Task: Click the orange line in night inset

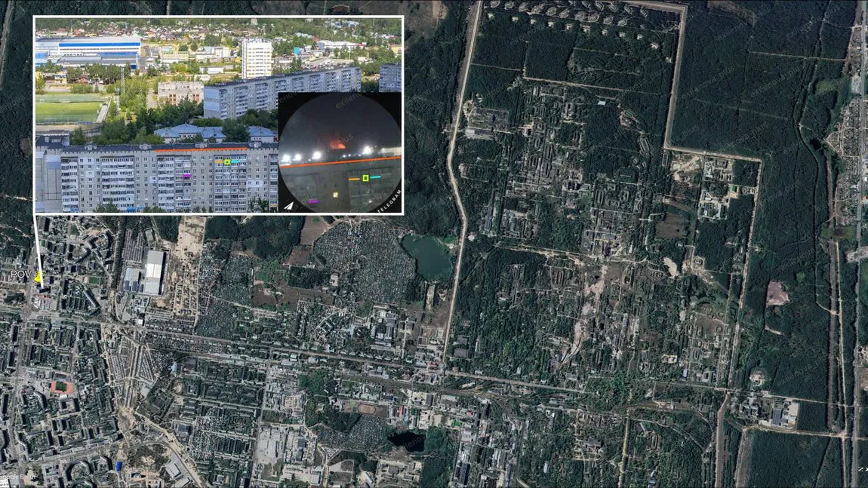Action: [x=340, y=162]
